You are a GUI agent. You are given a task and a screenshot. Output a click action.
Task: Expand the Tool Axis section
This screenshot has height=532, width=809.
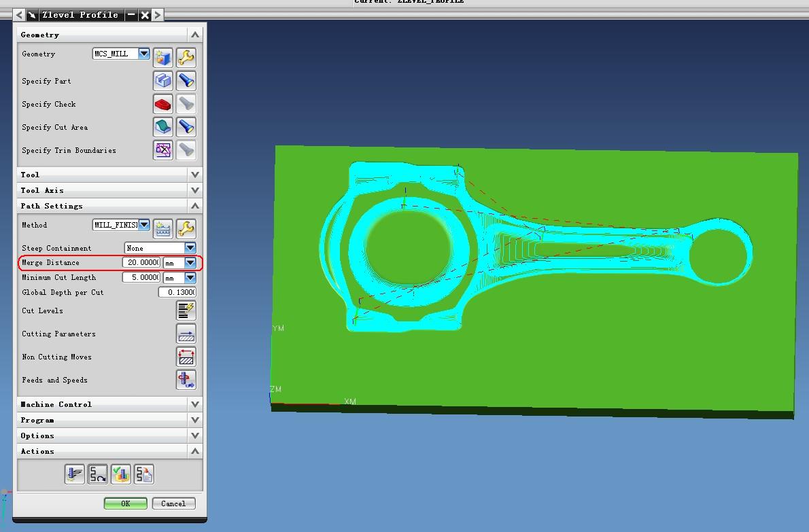tap(195, 190)
